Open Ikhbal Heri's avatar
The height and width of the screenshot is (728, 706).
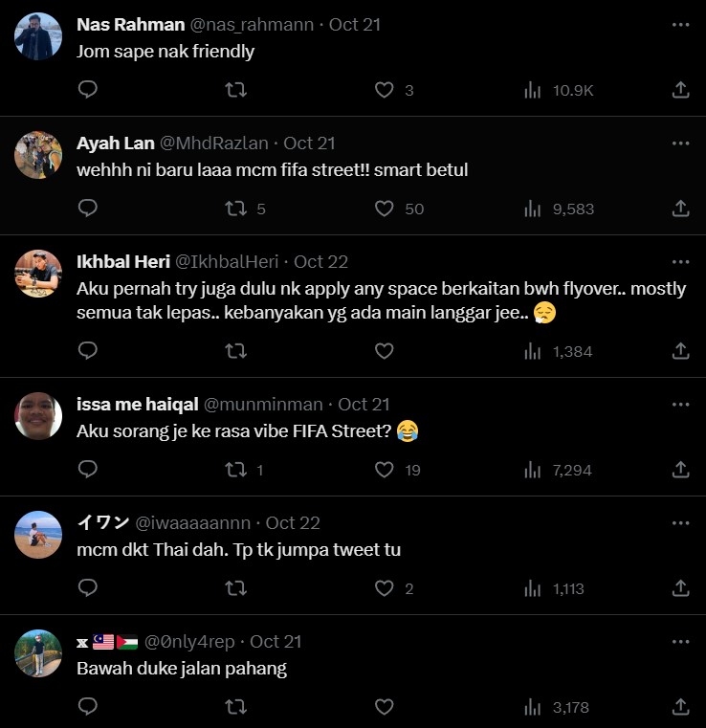pyautogui.click(x=39, y=274)
